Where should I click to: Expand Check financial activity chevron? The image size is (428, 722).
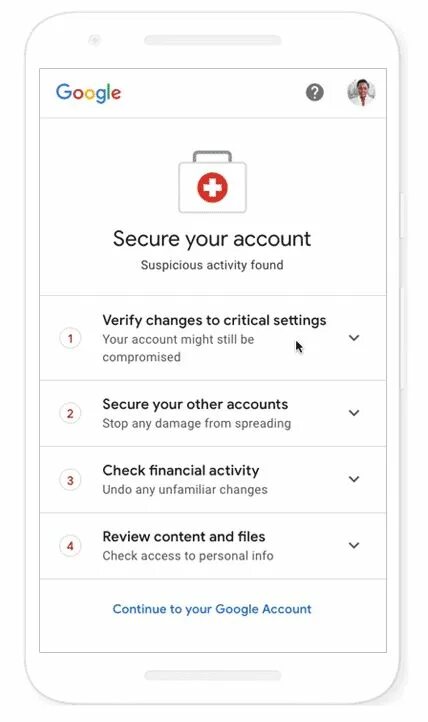click(354, 479)
